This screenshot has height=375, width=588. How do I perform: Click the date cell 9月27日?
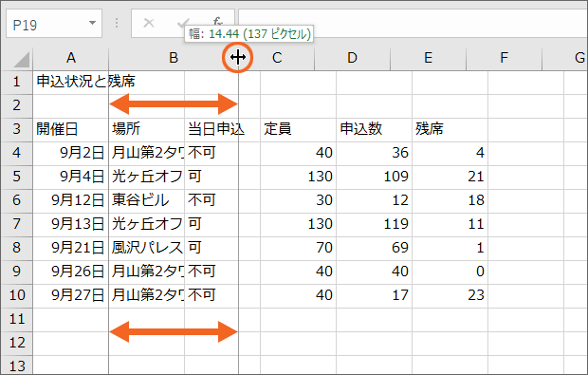click(70, 295)
